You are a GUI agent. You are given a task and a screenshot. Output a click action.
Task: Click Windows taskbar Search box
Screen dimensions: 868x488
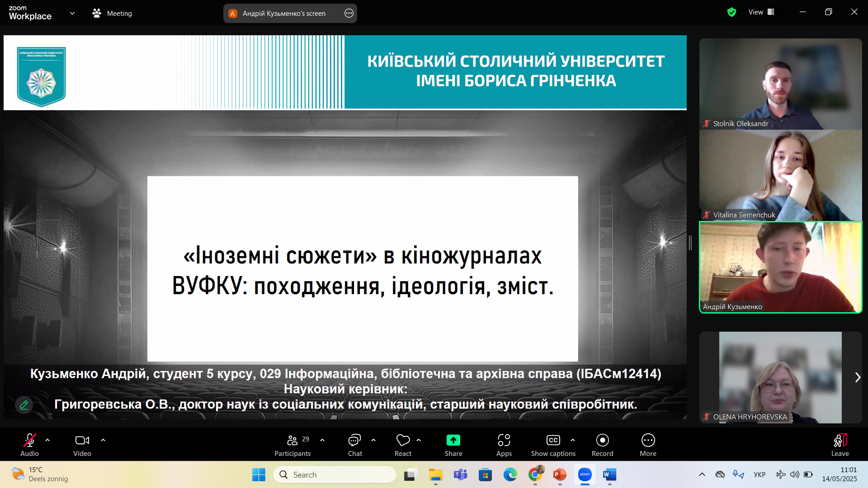tap(335, 474)
